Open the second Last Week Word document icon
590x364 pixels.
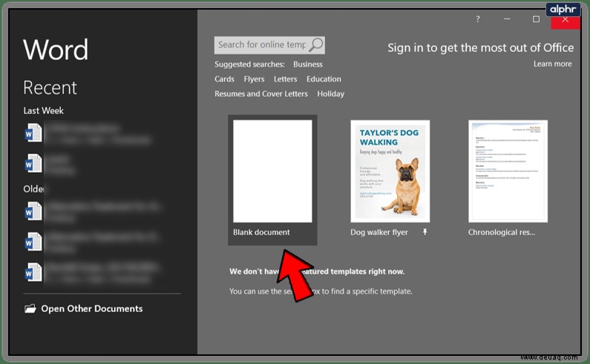point(33,163)
